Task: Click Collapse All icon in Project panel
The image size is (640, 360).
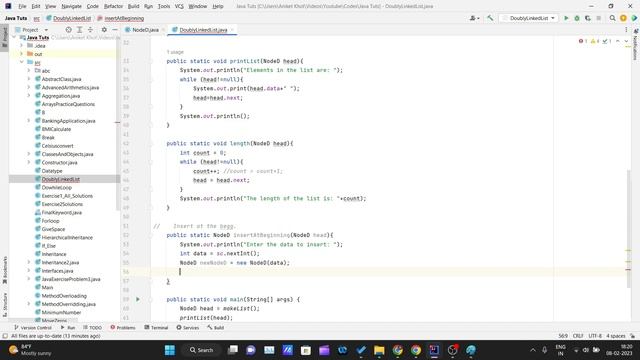Action: click(91, 30)
